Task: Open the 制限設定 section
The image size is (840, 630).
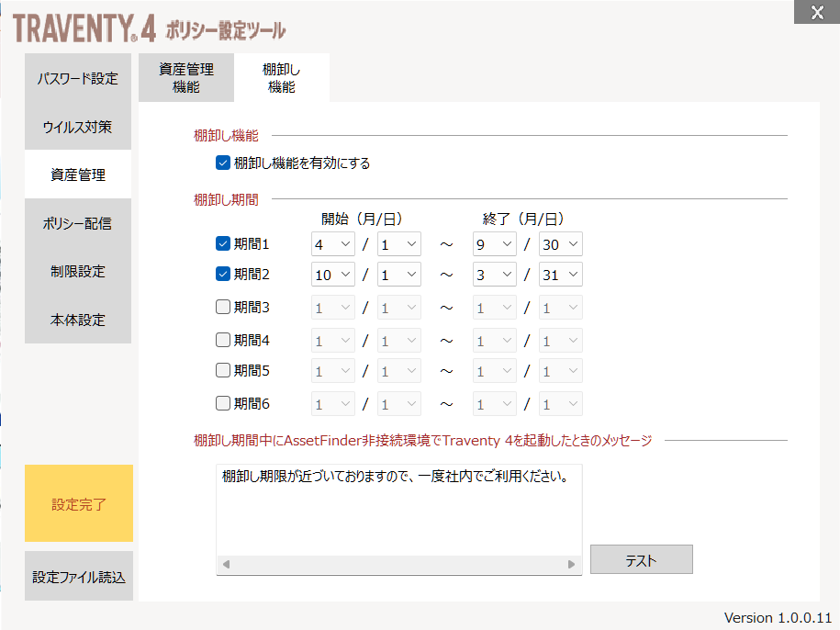Action: (78, 271)
